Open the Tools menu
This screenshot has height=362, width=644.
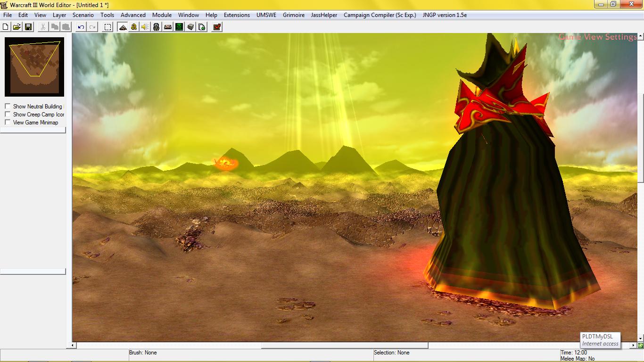[x=107, y=15]
